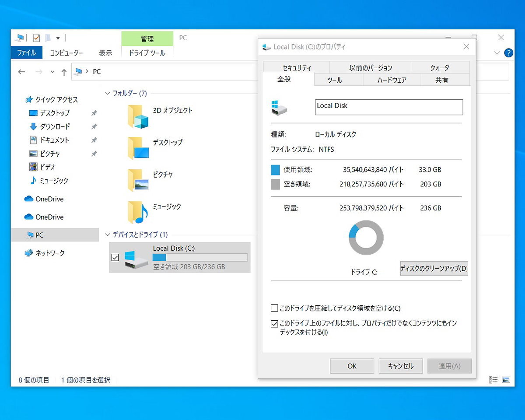Open quick access toolbar customize dropdown

click(x=58, y=38)
